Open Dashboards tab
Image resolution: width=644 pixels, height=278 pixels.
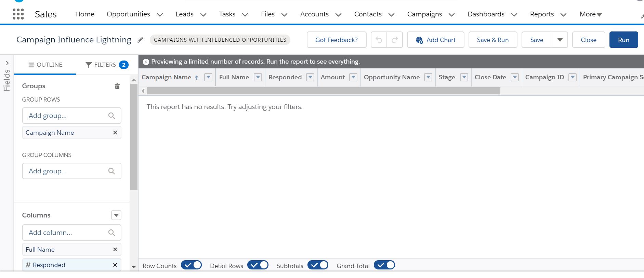tap(486, 14)
